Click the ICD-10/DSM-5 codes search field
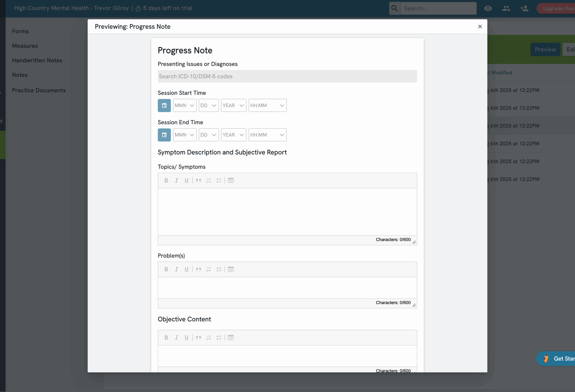 [287, 76]
